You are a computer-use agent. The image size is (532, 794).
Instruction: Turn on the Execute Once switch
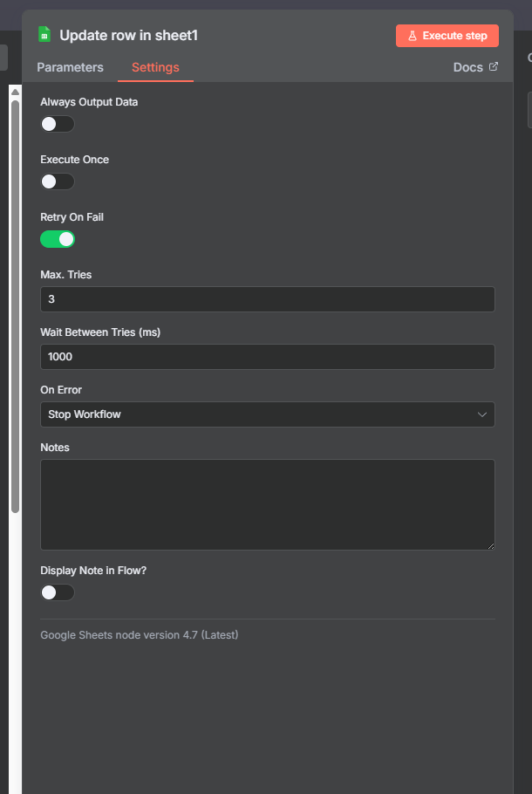click(x=58, y=181)
